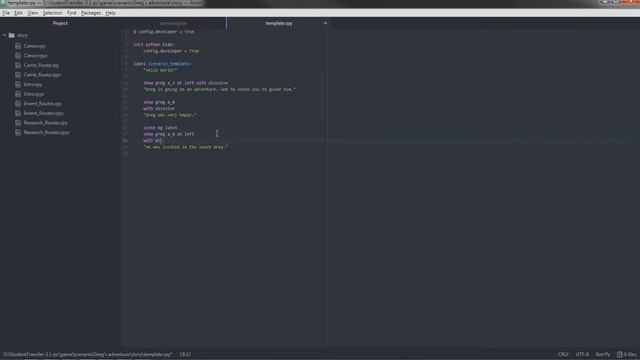The image size is (640, 360).
Task: Click the file path in the status bar
Action: (x=88, y=354)
